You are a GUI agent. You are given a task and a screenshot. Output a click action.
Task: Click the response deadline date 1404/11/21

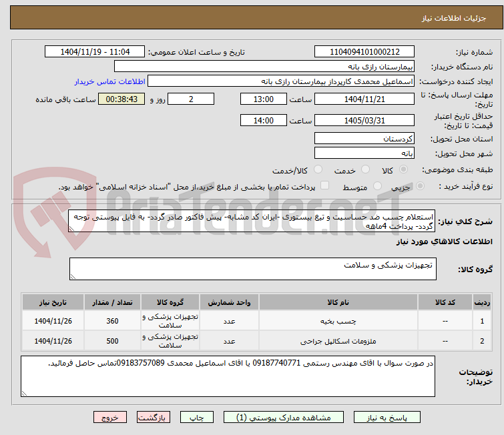364,99
